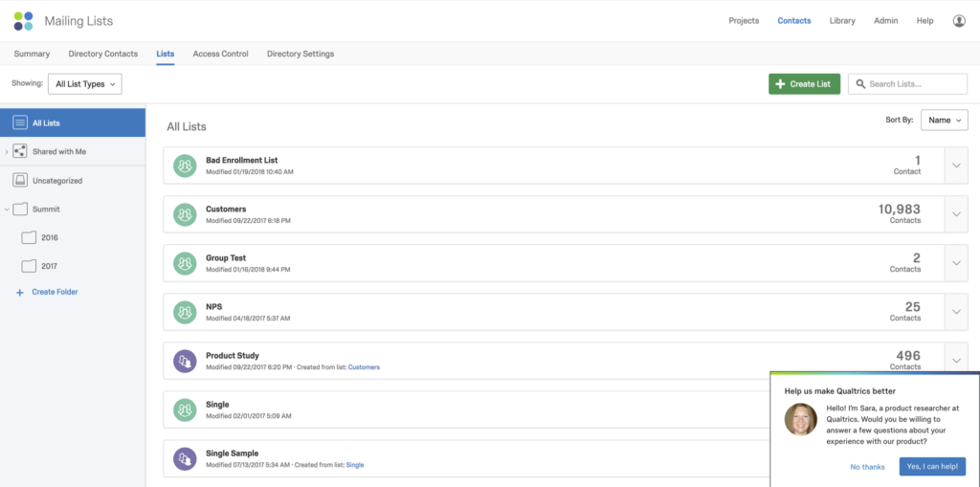Viewport: 980px width, 487px height.
Task: Collapse the Summit folder tree arrow
Action: coord(7,210)
